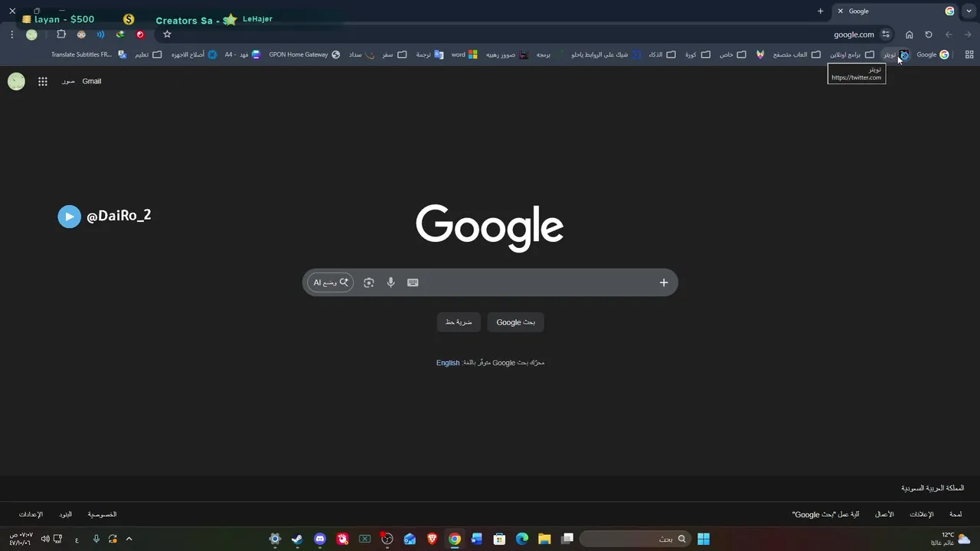
Task: Open GPON Home Gateway bookmark
Action: coord(304,54)
